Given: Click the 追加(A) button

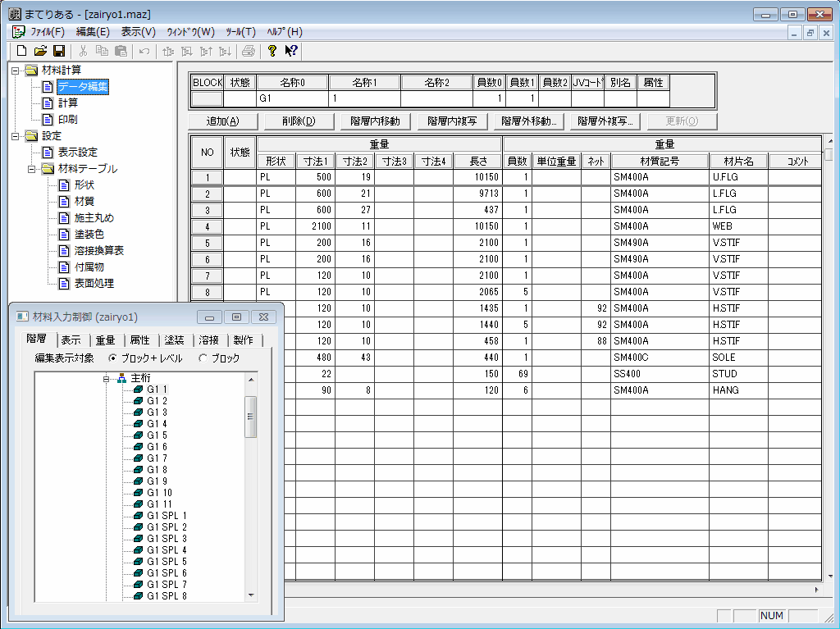Looking at the screenshot, I should click(x=222, y=121).
